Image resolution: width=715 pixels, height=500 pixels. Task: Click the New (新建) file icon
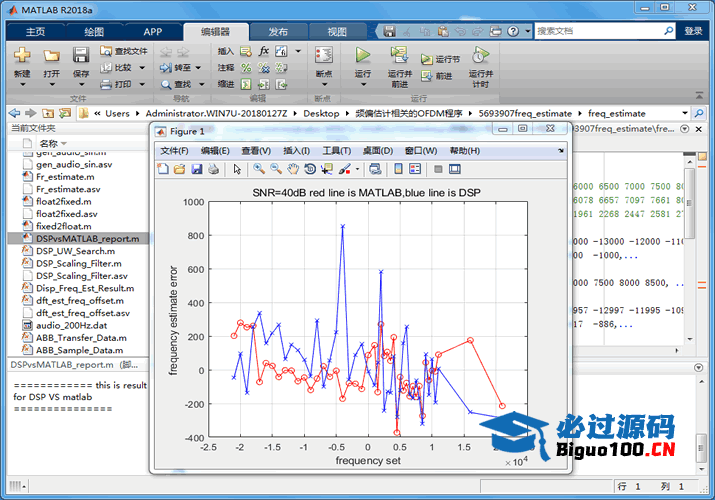coord(22,55)
